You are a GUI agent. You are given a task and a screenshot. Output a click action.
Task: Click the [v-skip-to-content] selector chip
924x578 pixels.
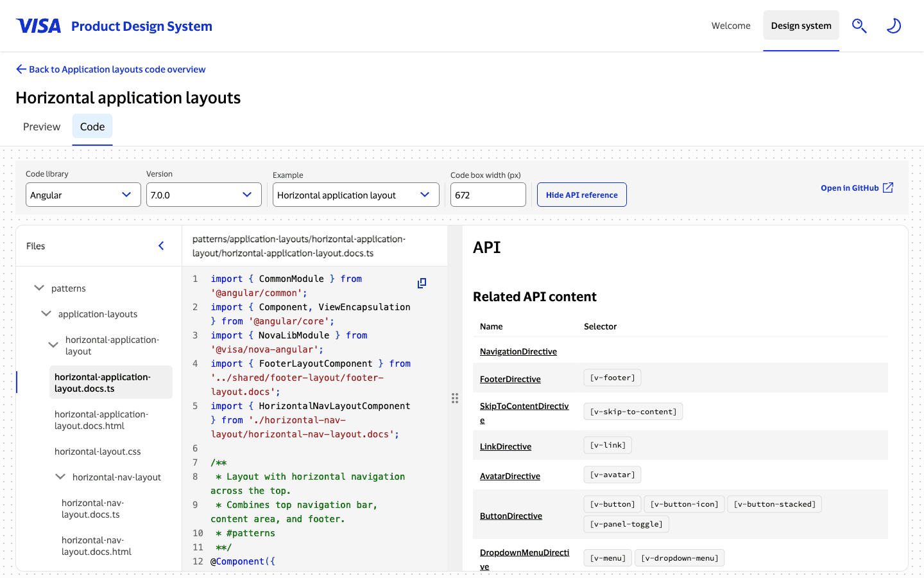pos(633,412)
